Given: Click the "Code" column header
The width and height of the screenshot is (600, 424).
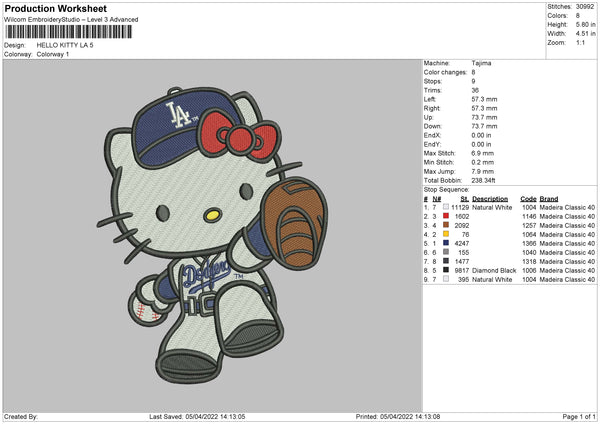Looking at the screenshot, I should coord(528,199).
